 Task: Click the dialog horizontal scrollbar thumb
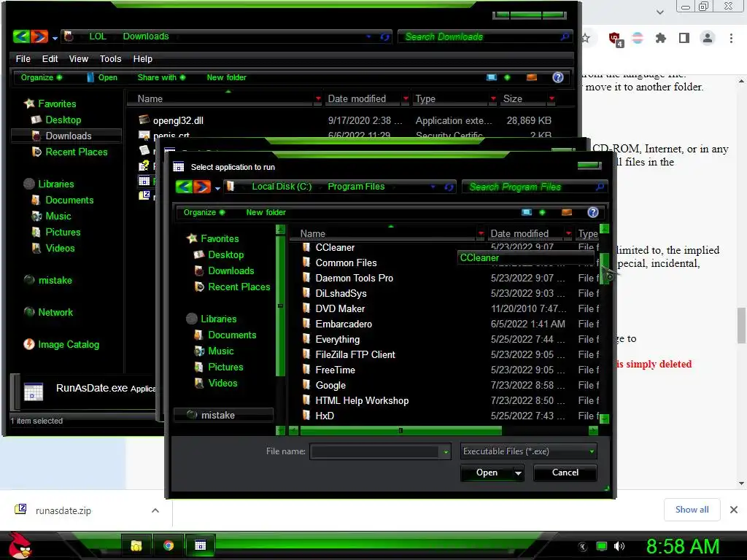400,430
